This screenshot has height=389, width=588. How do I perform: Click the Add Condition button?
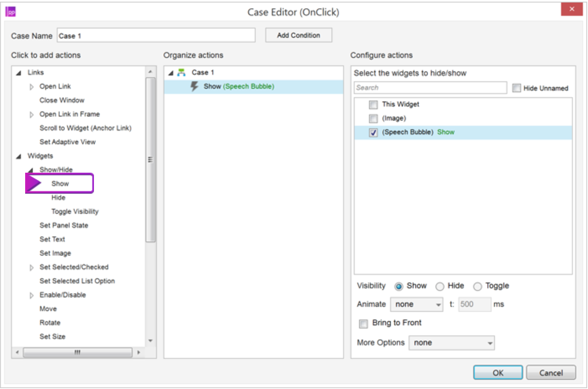[299, 35]
